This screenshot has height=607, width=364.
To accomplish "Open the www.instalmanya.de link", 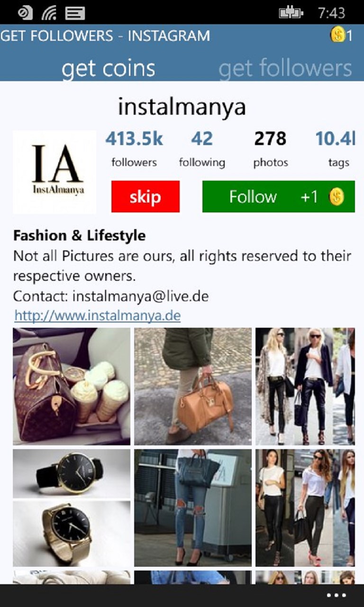I will pyautogui.click(x=97, y=316).
